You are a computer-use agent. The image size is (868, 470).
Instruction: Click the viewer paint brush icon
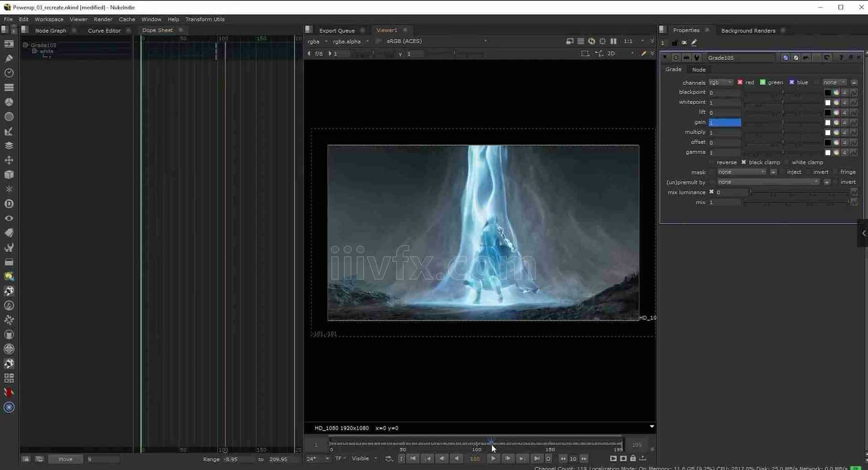pos(643,54)
